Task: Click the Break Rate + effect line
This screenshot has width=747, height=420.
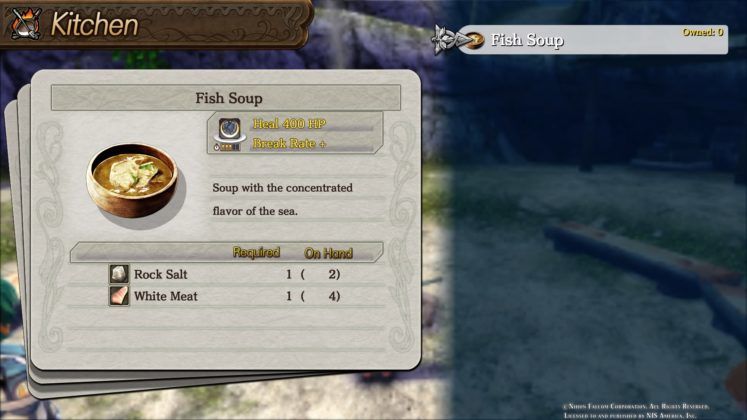Action: [289, 143]
